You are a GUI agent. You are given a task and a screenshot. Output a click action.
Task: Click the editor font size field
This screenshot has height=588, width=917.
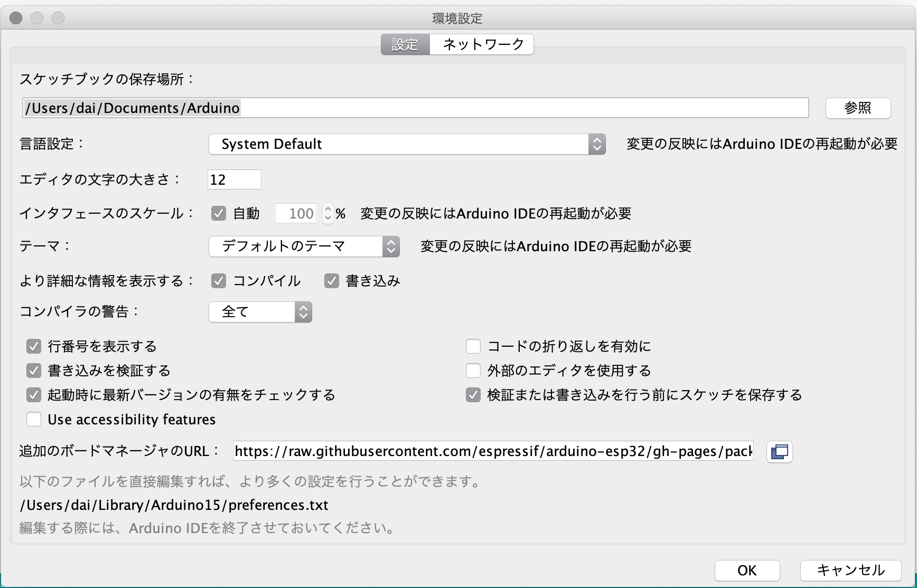[235, 179]
